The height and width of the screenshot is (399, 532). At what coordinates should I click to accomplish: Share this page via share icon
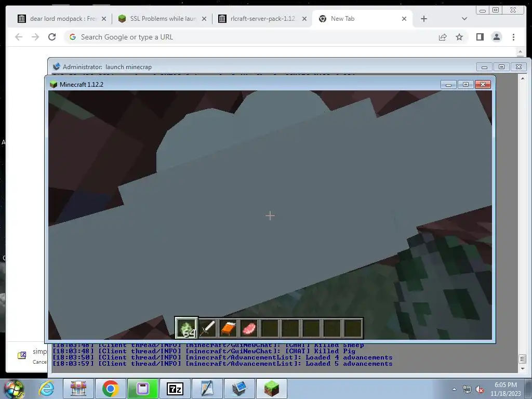click(443, 37)
